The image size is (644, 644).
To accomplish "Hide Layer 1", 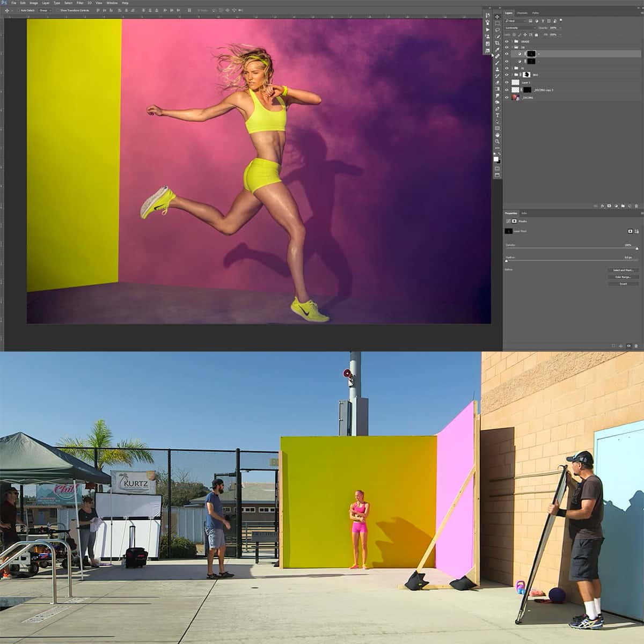I will click(507, 82).
